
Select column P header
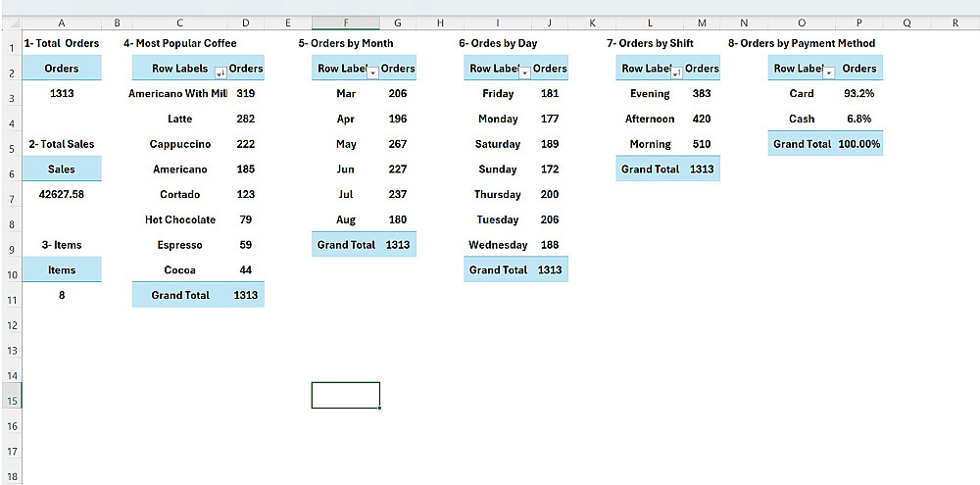click(859, 24)
